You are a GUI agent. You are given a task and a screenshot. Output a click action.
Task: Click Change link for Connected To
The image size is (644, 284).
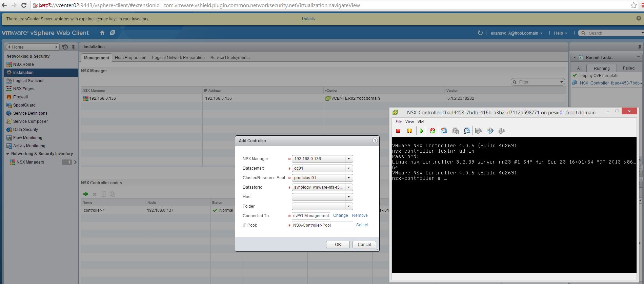340,215
